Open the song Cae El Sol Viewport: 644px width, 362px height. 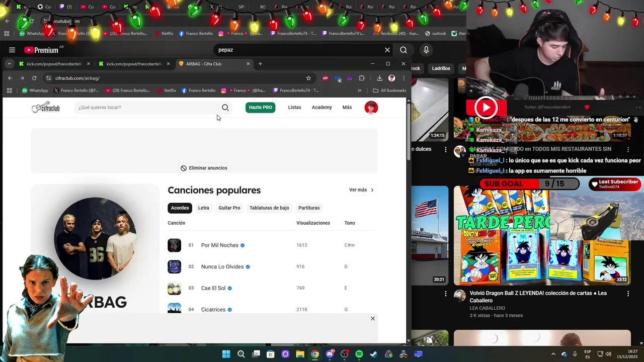coord(213,288)
